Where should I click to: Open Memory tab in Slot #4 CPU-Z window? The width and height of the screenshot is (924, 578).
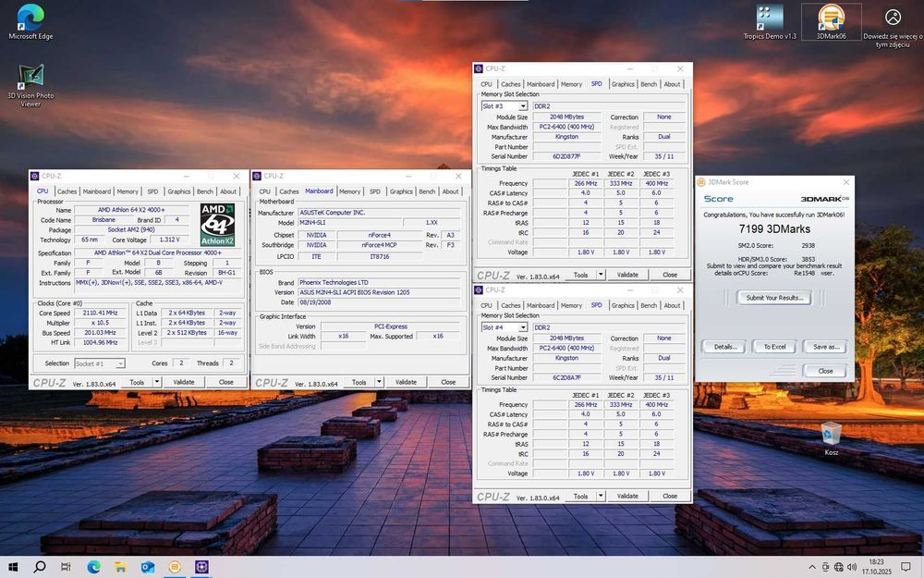click(x=571, y=305)
